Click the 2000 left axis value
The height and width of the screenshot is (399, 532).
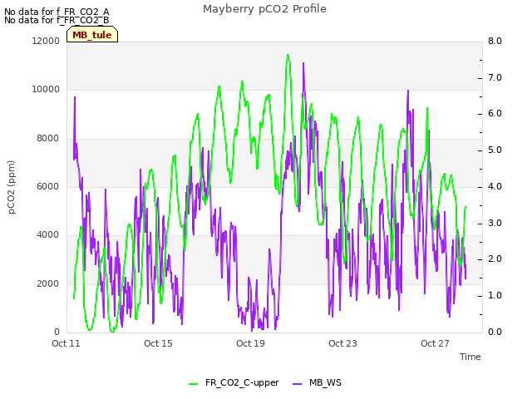pyautogui.click(x=48, y=283)
